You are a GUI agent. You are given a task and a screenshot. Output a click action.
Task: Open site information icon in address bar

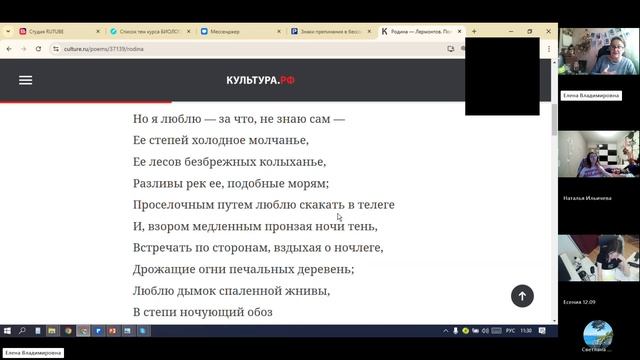point(56,49)
